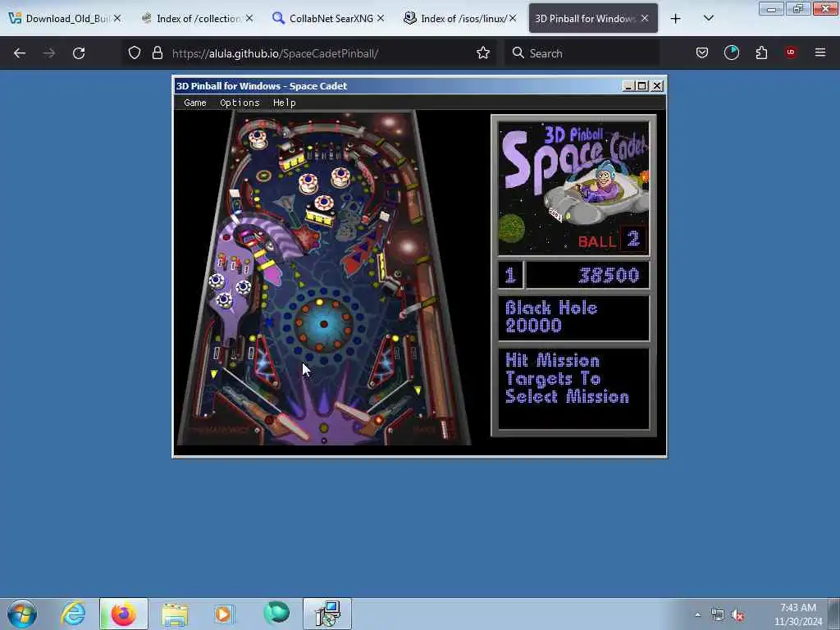Close the 3D Pinball browser tab
Screen dimensions: 840x630
pos(645,18)
